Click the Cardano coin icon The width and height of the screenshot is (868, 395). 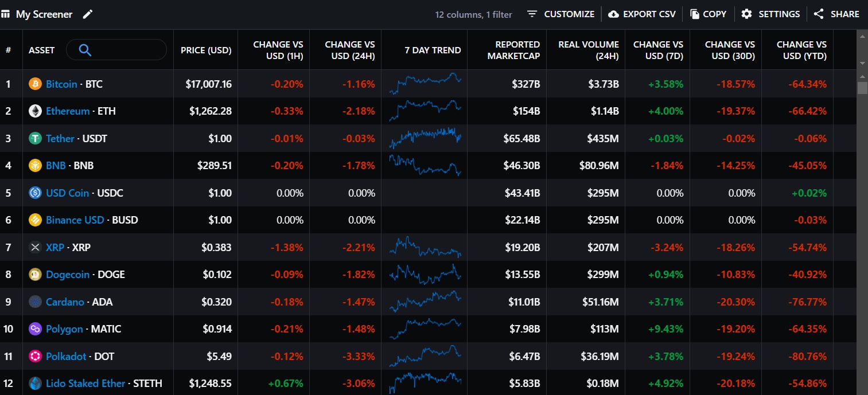pos(36,302)
